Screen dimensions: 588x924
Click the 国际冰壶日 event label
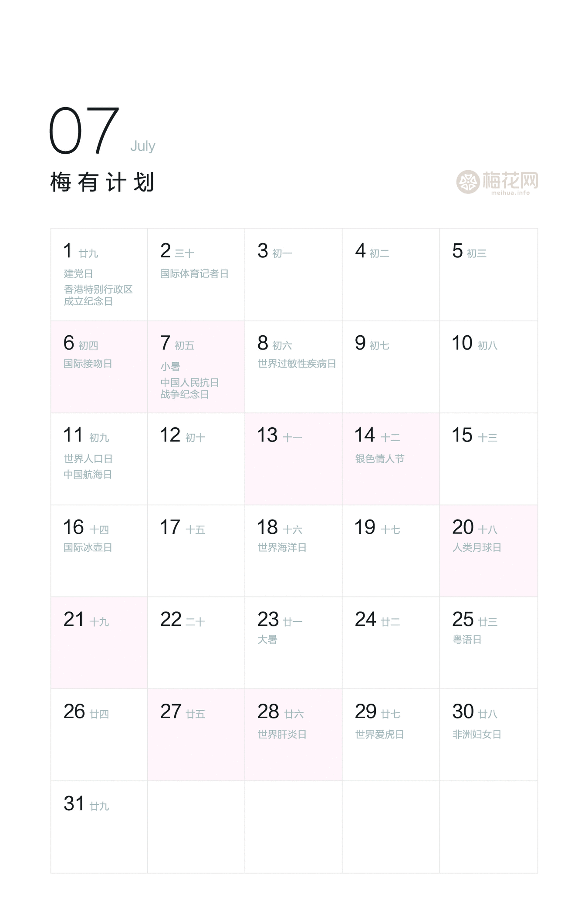click(x=88, y=547)
